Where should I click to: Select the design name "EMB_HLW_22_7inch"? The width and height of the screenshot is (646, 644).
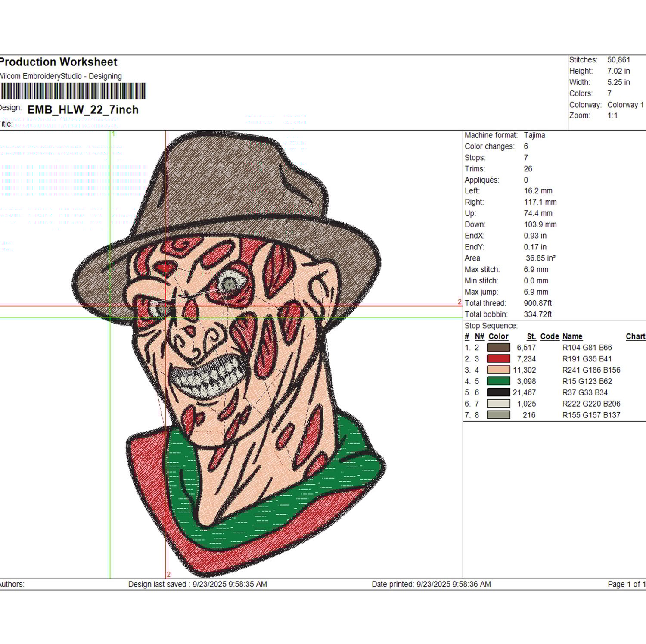coord(83,110)
